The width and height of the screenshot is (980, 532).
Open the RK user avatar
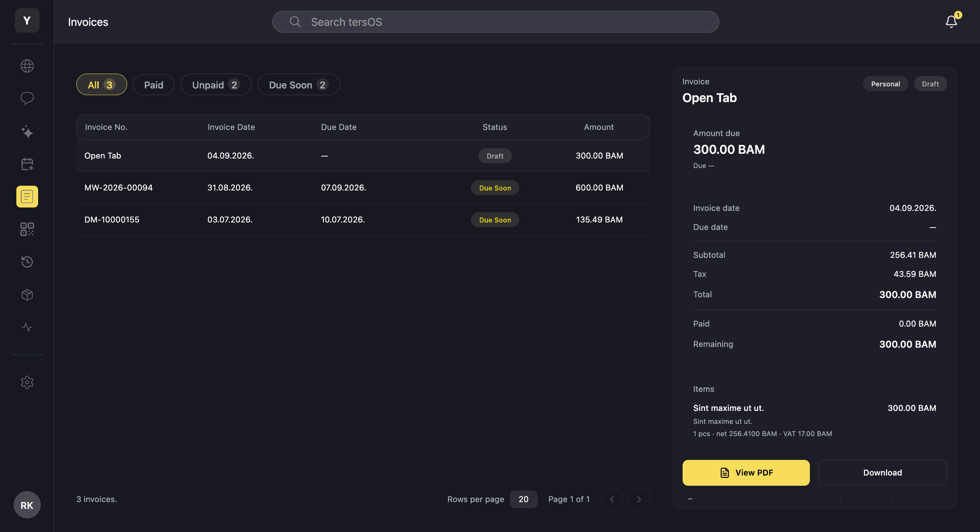pos(27,505)
